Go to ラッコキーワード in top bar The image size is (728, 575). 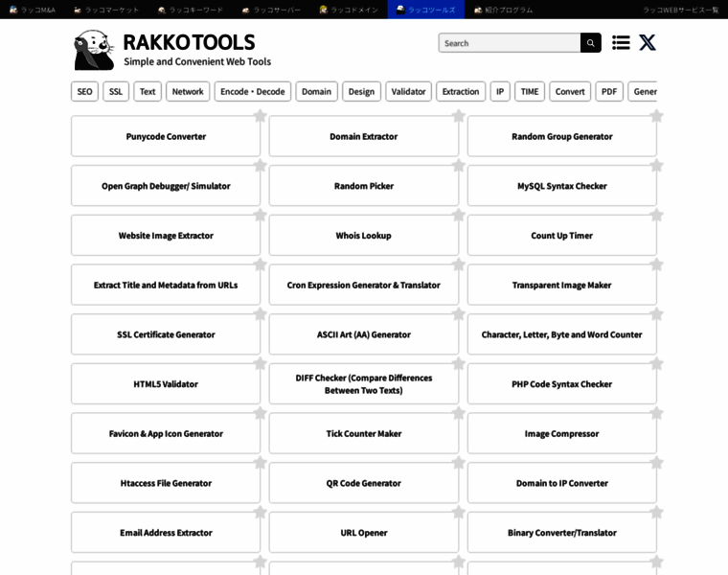click(x=191, y=10)
